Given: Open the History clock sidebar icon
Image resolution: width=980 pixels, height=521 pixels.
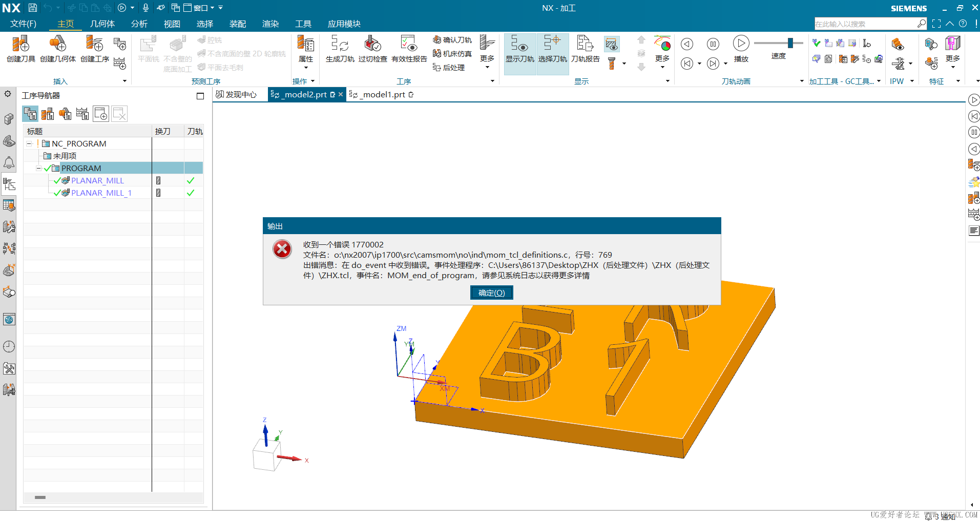Looking at the screenshot, I should pos(9,346).
